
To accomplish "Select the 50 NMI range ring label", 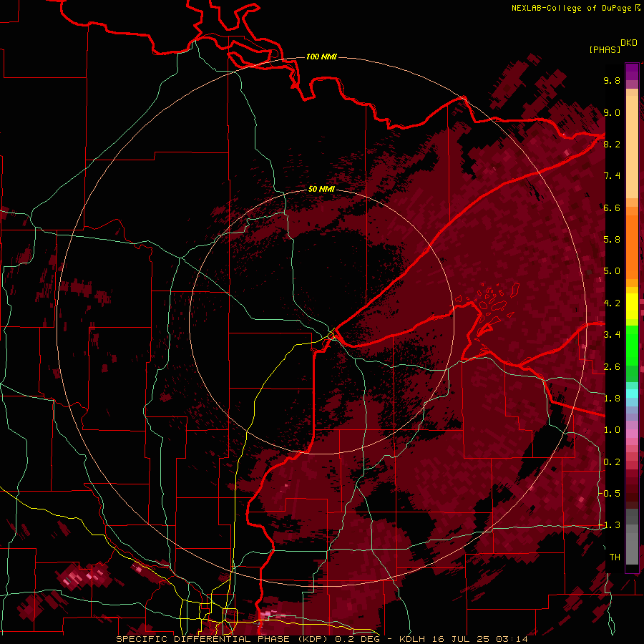I will [x=321, y=189].
